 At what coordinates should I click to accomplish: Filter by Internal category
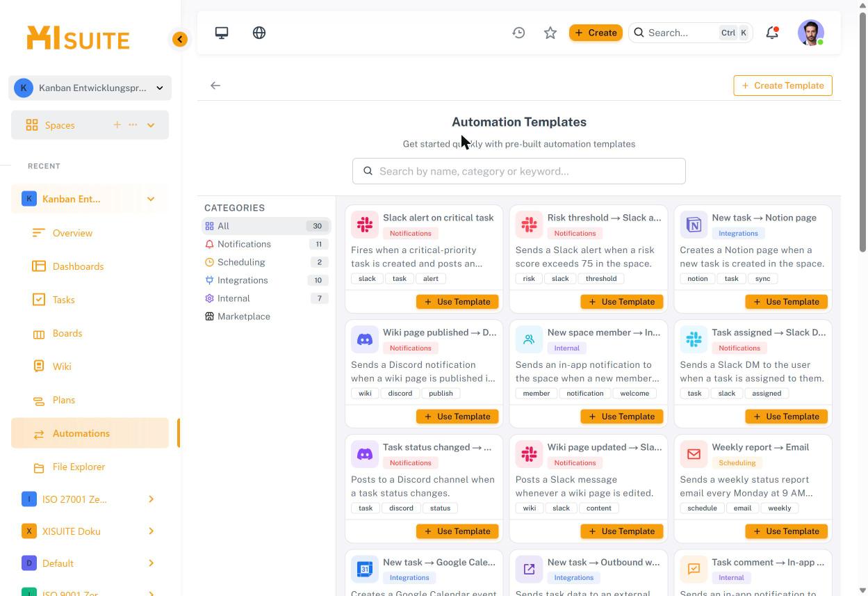click(x=266, y=298)
